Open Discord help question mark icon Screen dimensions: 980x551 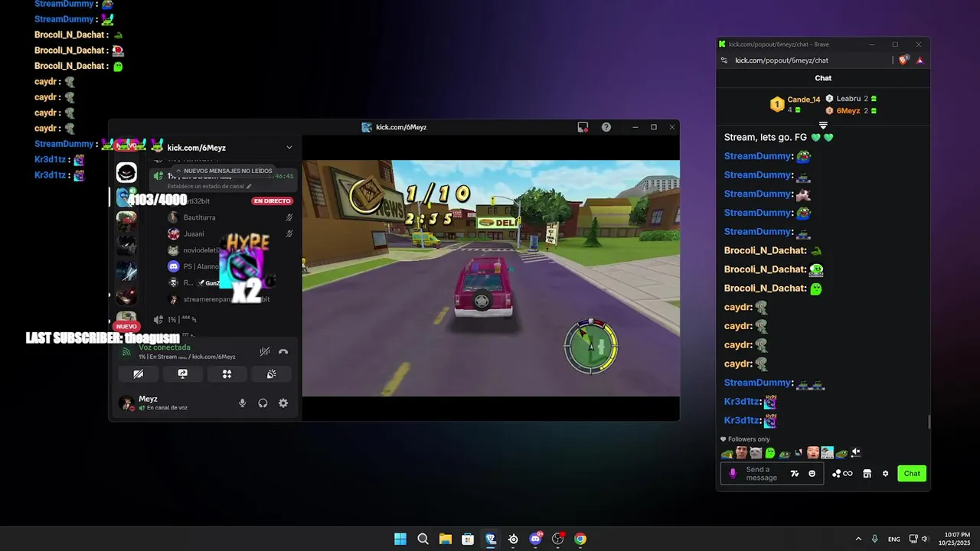coord(606,127)
